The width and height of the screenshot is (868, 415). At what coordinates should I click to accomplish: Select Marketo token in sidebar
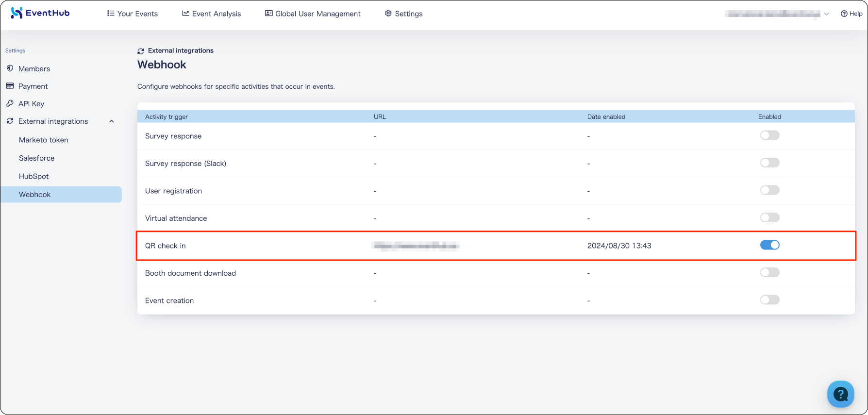point(44,140)
